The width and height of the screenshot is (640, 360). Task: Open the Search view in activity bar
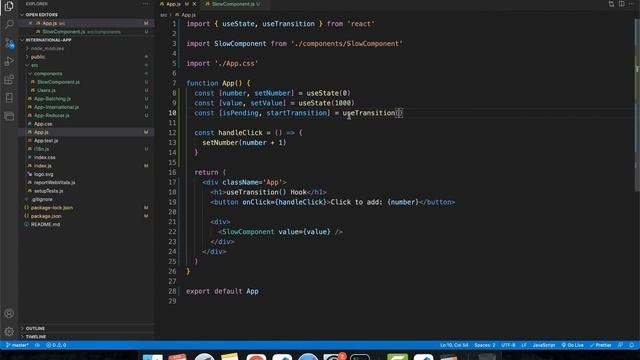click(x=9, y=24)
